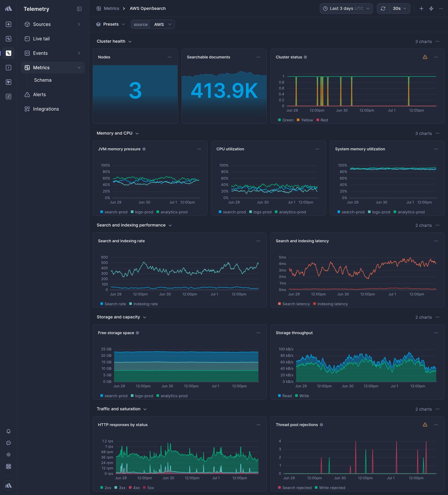The height and width of the screenshot is (495, 448).
Task: Click the command key icon in left rail
Action: pyautogui.click(x=8, y=466)
